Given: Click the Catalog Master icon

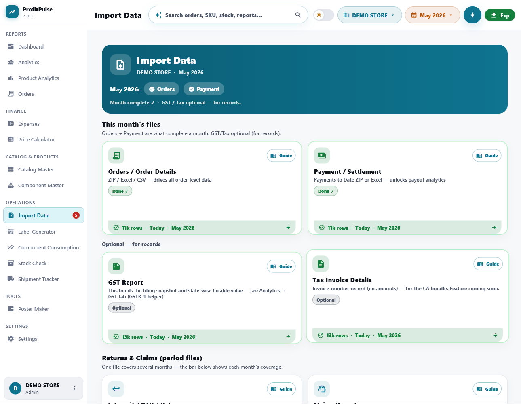Looking at the screenshot, I should tap(11, 169).
